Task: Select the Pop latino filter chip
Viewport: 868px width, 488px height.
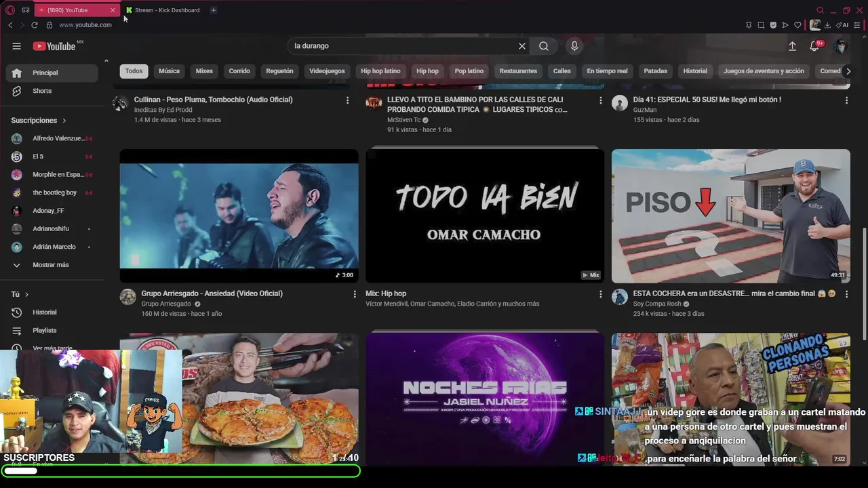Action: 469,71
